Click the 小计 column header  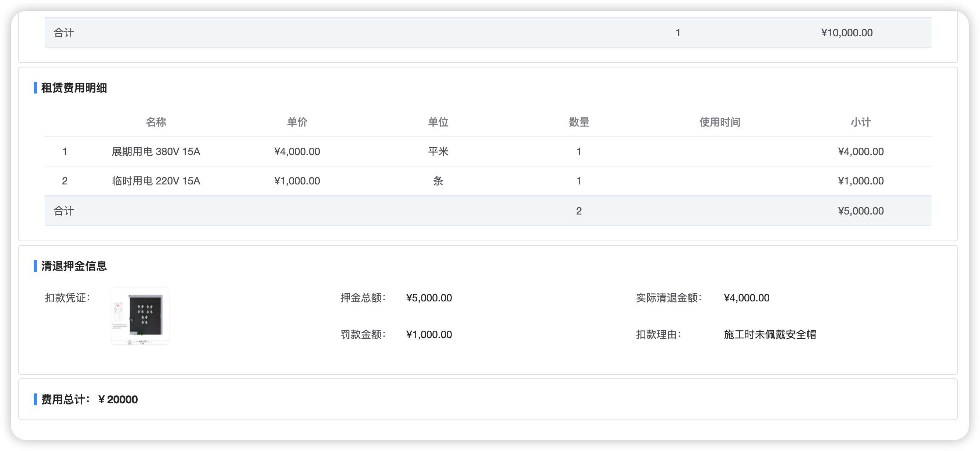[861, 122]
